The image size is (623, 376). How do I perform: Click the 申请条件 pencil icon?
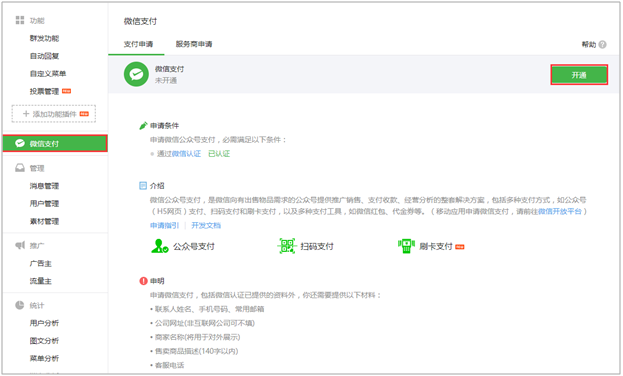coord(143,126)
